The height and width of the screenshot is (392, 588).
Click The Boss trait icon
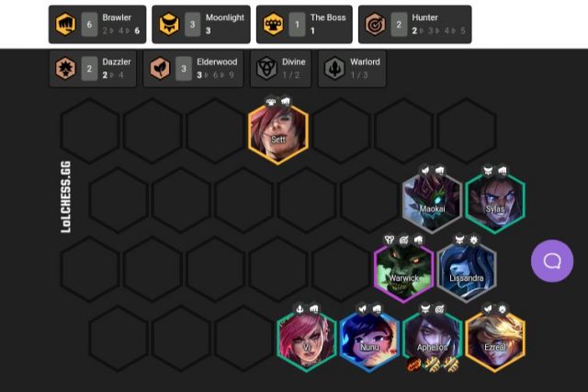click(274, 25)
